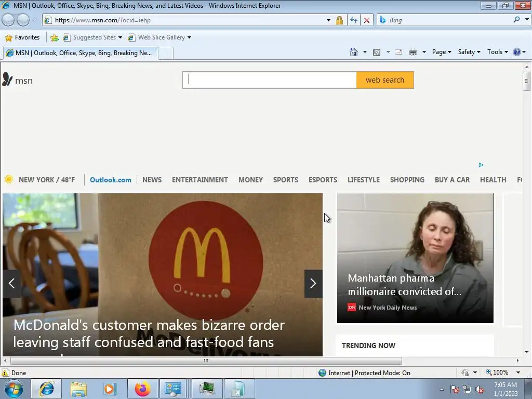Open a new blank tab

166,54
